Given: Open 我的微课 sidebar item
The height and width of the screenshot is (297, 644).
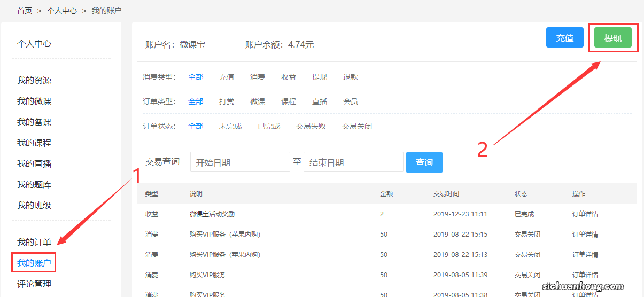Looking at the screenshot, I should click(34, 101).
